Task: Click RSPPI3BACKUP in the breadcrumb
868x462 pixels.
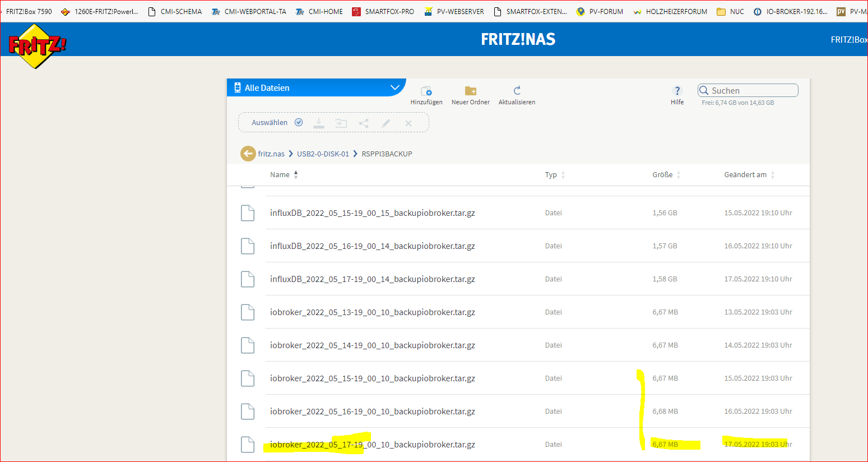Action: (387, 154)
